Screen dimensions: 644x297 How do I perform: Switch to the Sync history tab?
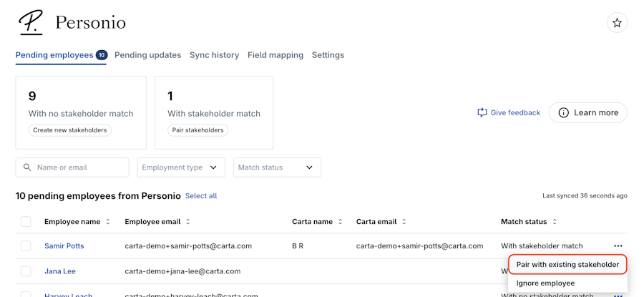pyautogui.click(x=214, y=55)
